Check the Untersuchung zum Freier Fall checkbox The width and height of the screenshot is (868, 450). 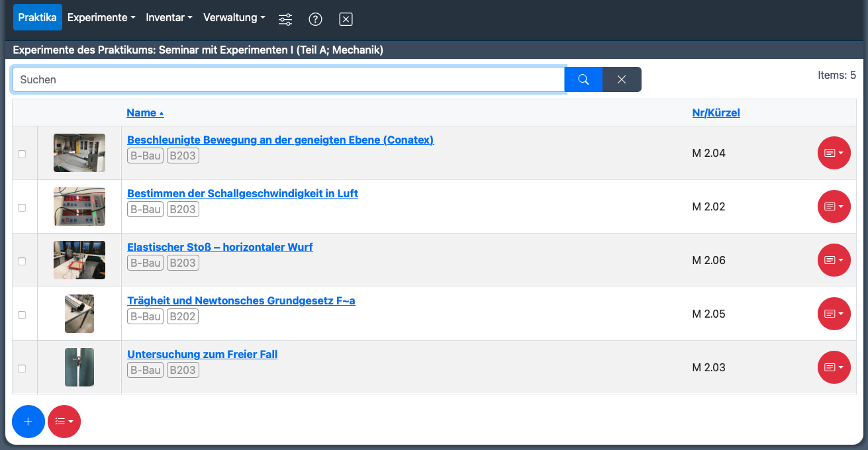coord(22,368)
